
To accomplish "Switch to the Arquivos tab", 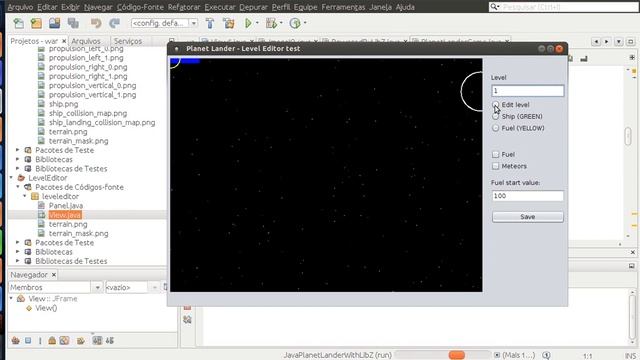I will tap(86, 41).
